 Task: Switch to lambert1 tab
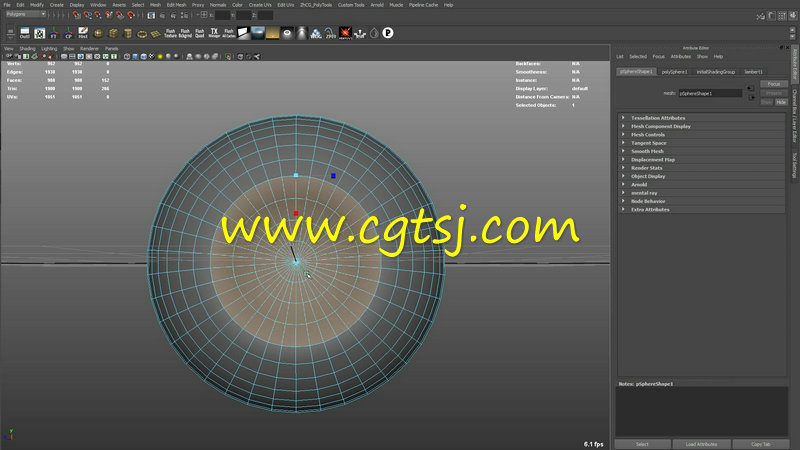tap(754, 72)
